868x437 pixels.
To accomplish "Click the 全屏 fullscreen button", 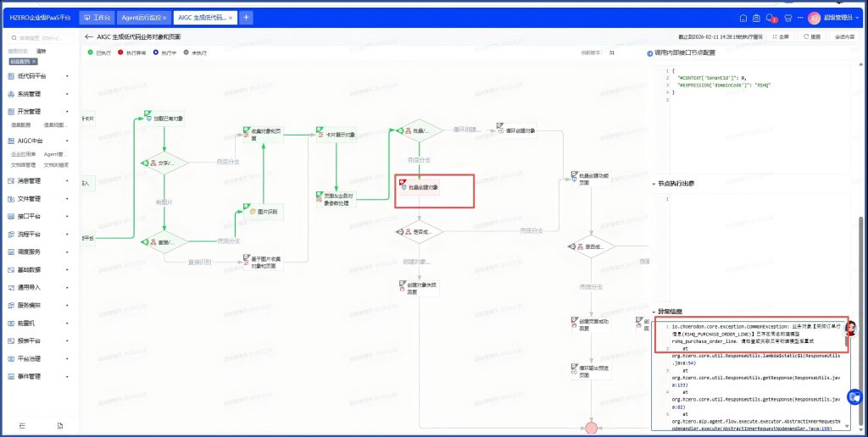I will pyautogui.click(x=781, y=37).
